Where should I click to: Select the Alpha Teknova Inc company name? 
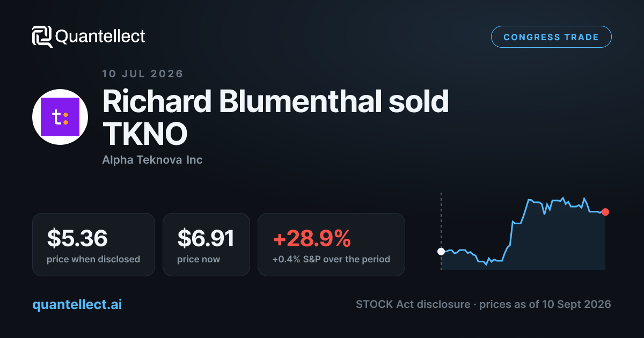click(152, 160)
